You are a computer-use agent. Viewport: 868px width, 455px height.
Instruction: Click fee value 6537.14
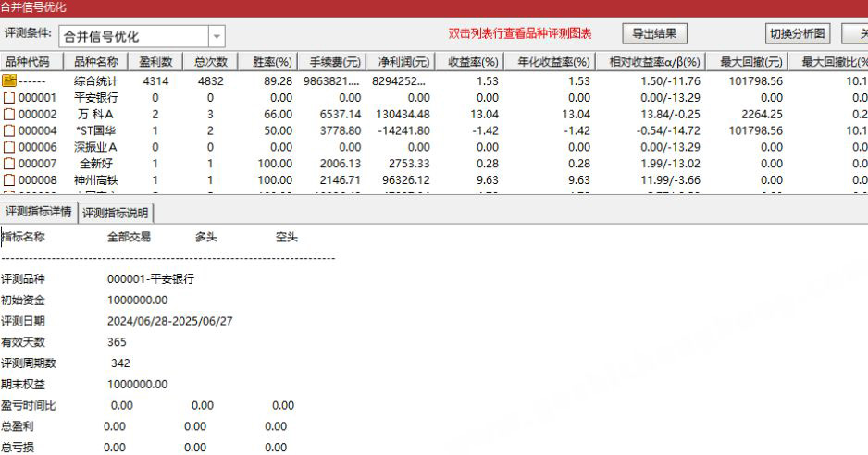coord(341,115)
